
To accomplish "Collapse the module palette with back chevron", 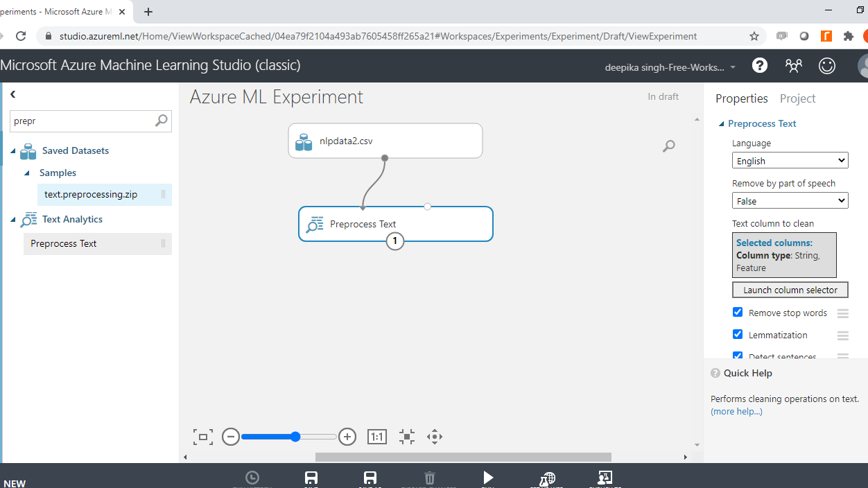I will [12, 94].
